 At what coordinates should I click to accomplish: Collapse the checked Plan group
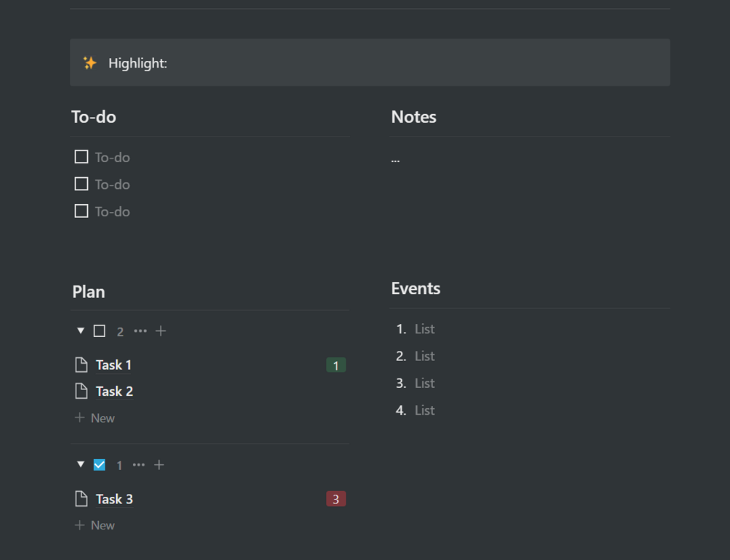[81, 465]
